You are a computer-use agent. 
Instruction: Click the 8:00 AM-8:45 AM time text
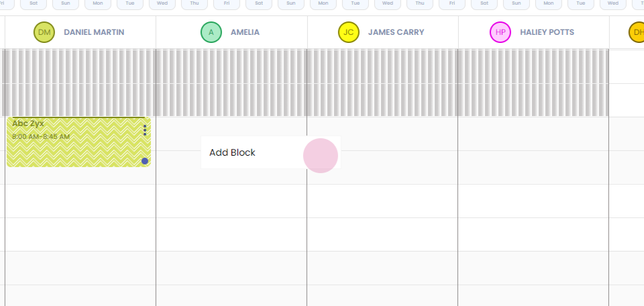pyautogui.click(x=41, y=137)
